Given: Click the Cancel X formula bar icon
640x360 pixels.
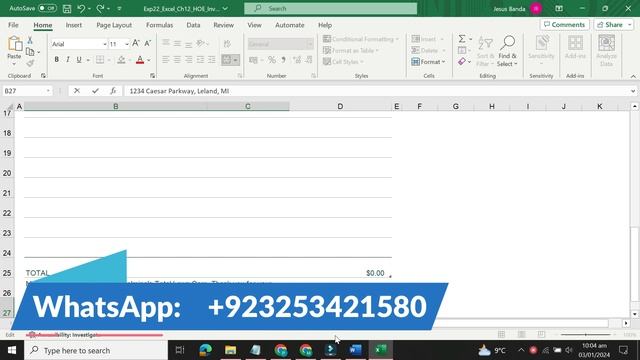Looking at the screenshot, I should click(77, 91).
